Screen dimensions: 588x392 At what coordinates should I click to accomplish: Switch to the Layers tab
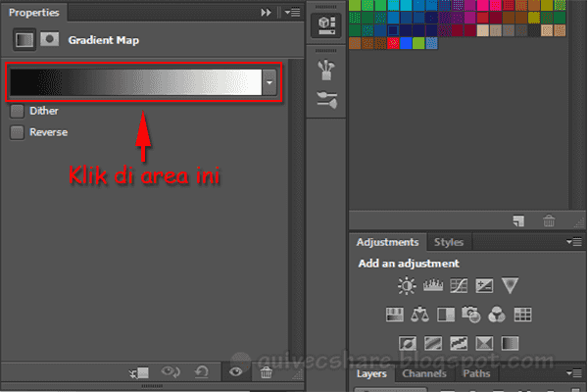[x=371, y=373]
